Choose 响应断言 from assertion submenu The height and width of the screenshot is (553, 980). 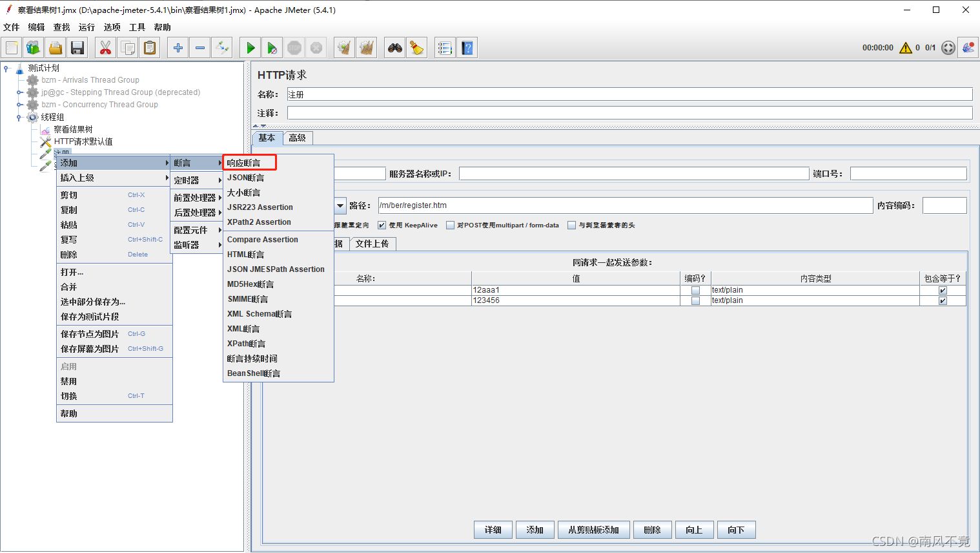click(250, 163)
